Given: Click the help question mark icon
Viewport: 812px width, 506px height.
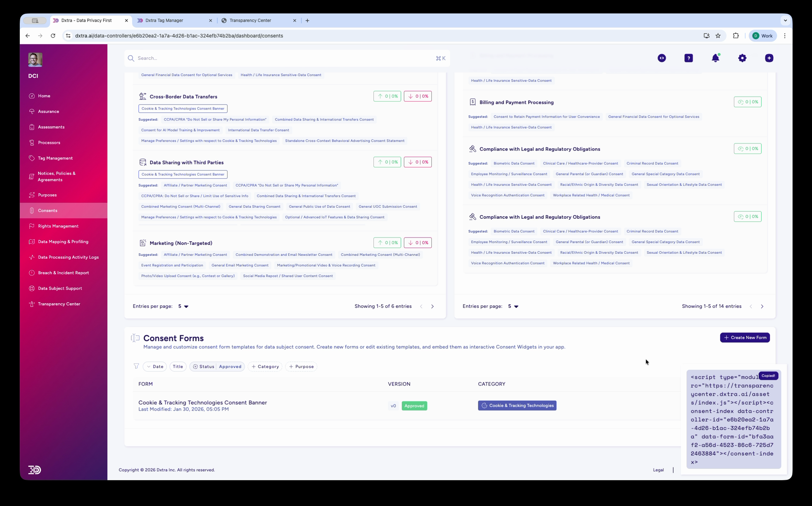Looking at the screenshot, I should [x=688, y=58].
